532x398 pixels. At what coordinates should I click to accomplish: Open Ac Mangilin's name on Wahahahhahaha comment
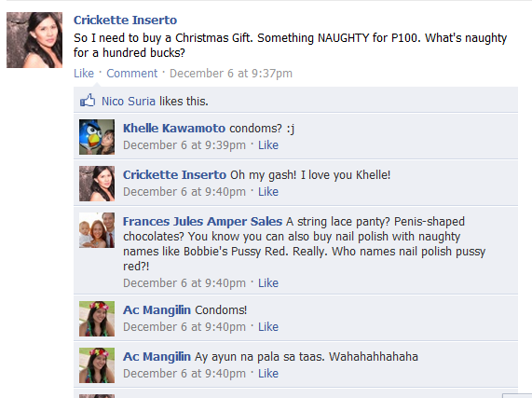(x=157, y=357)
